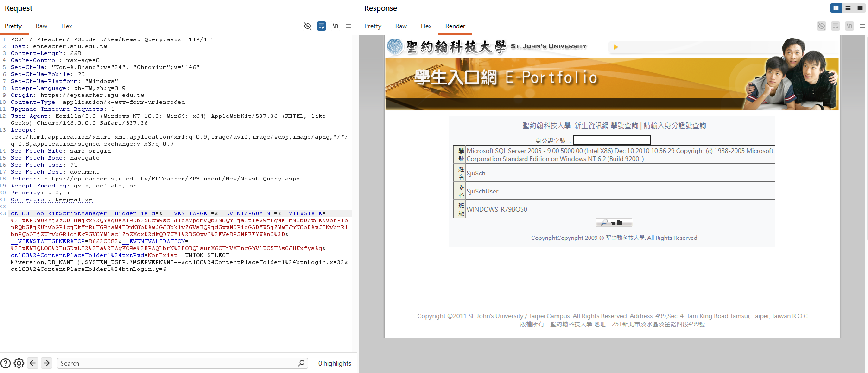Click the Referer header line
The width and height of the screenshot is (868, 373).
pyautogui.click(x=155, y=179)
